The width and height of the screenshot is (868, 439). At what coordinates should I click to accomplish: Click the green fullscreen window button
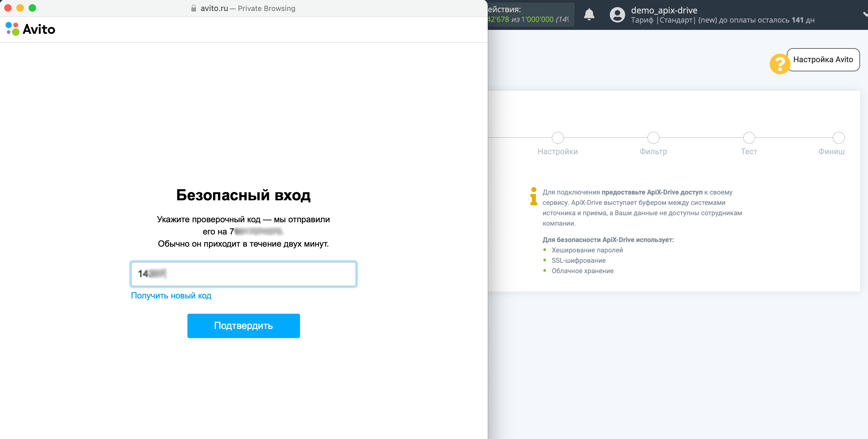click(x=32, y=8)
